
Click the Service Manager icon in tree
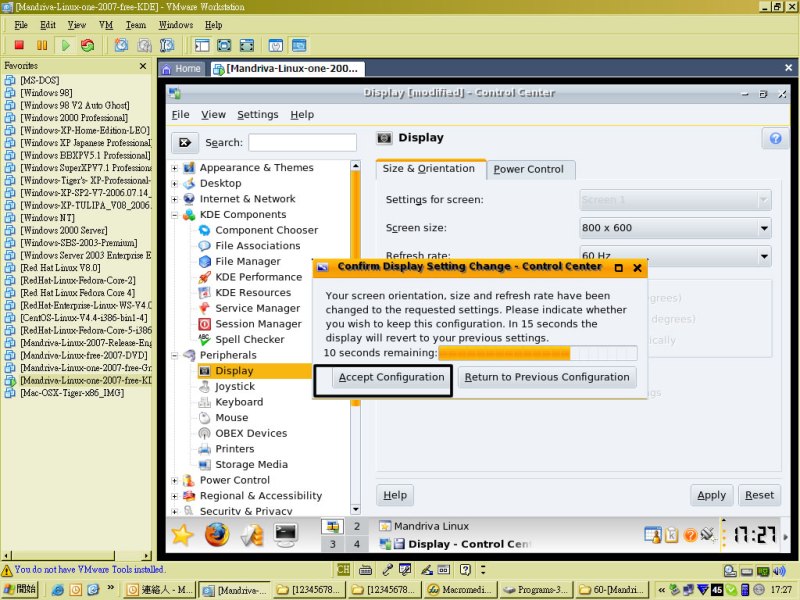205,309
